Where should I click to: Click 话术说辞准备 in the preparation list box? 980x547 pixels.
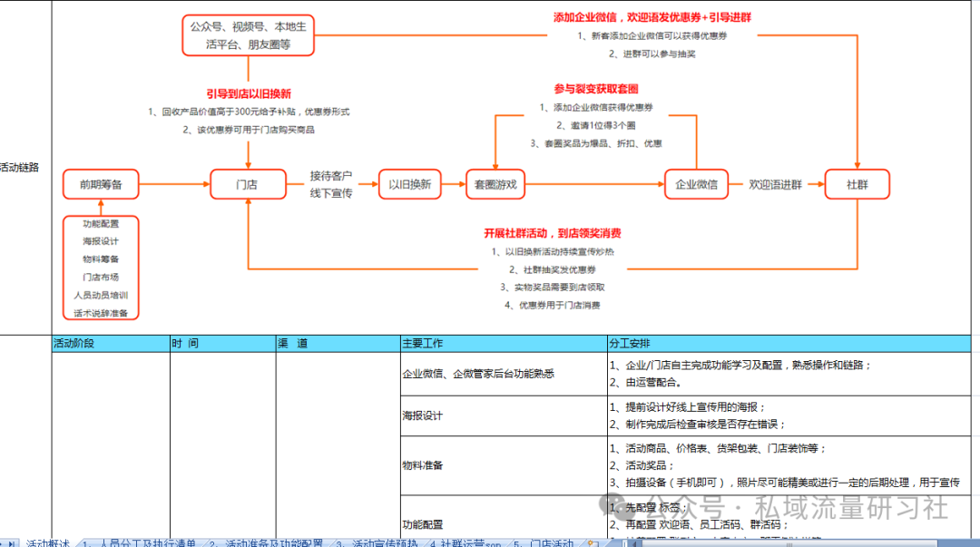101,313
